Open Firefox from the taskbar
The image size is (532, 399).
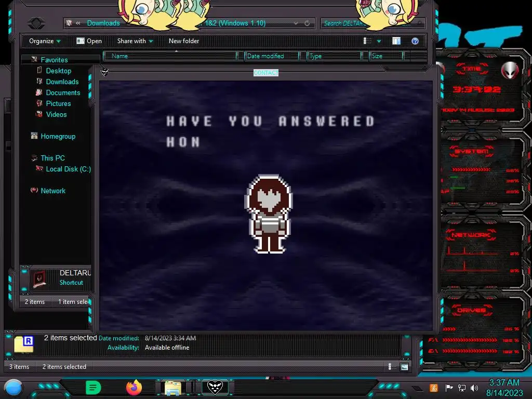pyautogui.click(x=134, y=388)
